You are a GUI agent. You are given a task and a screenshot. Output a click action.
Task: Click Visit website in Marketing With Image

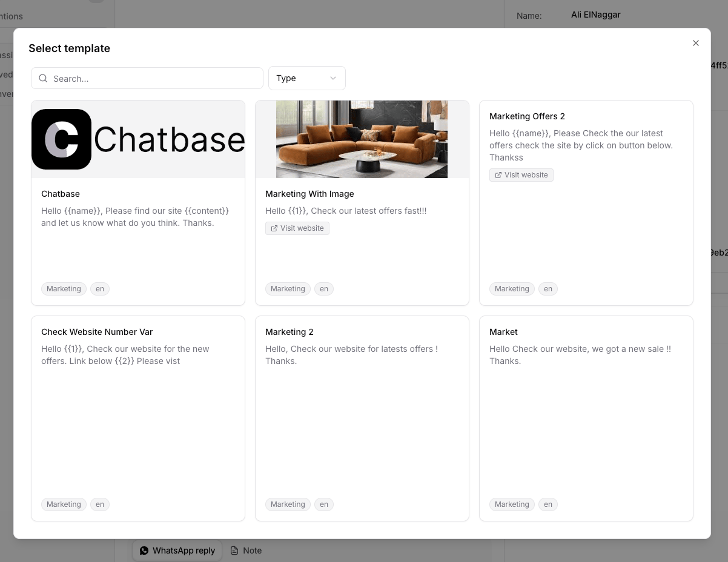(297, 228)
